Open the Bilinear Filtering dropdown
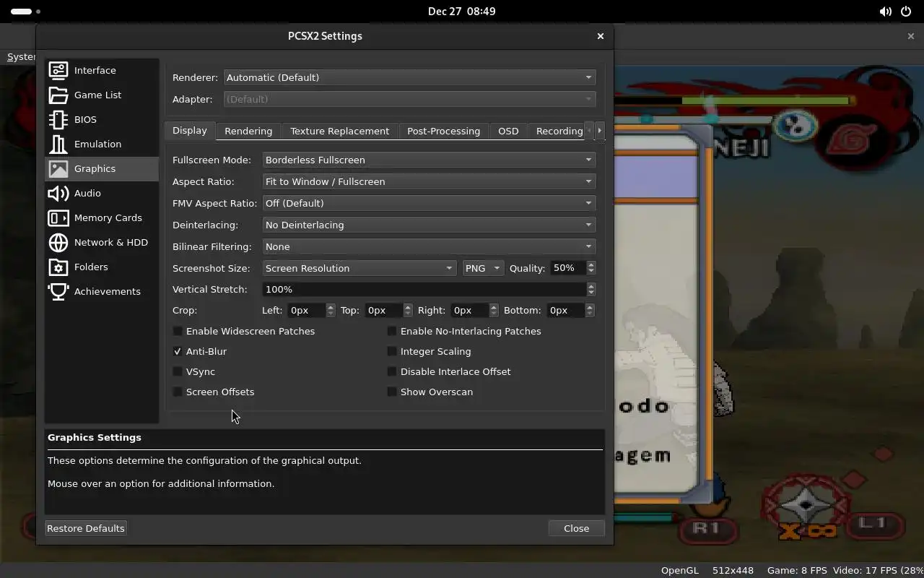This screenshot has height=578, width=924. pos(429,246)
